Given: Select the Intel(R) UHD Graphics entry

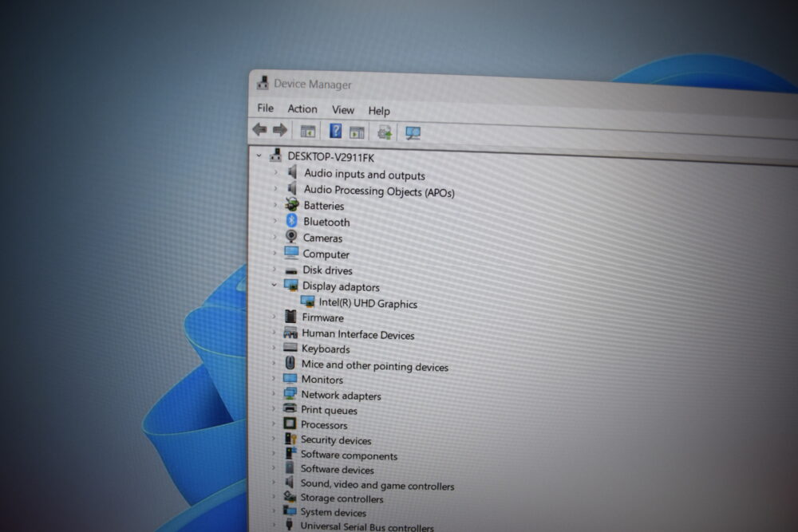Looking at the screenshot, I should [x=368, y=303].
